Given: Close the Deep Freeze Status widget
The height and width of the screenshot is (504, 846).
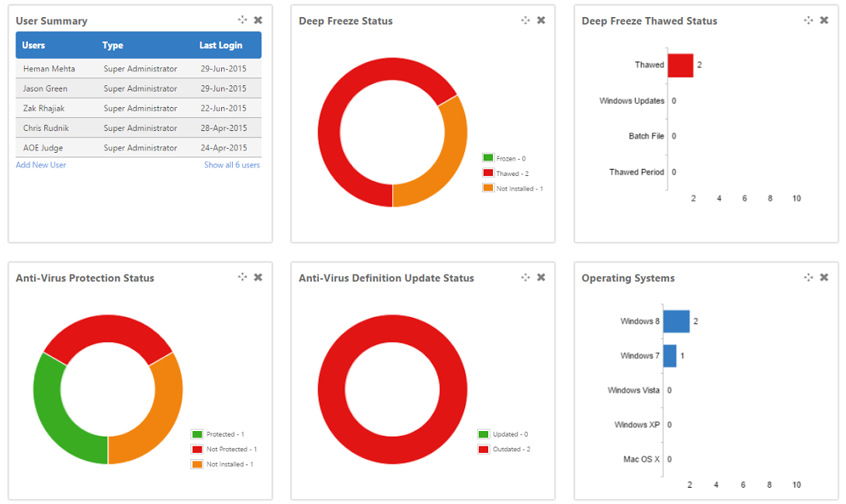Looking at the screenshot, I should pos(541,20).
